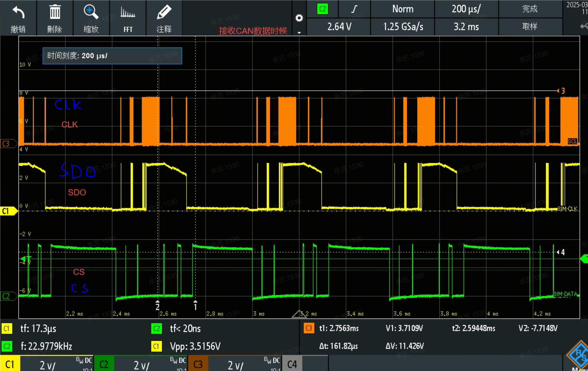Click the V2: -7.7148V readout

(x=538, y=328)
